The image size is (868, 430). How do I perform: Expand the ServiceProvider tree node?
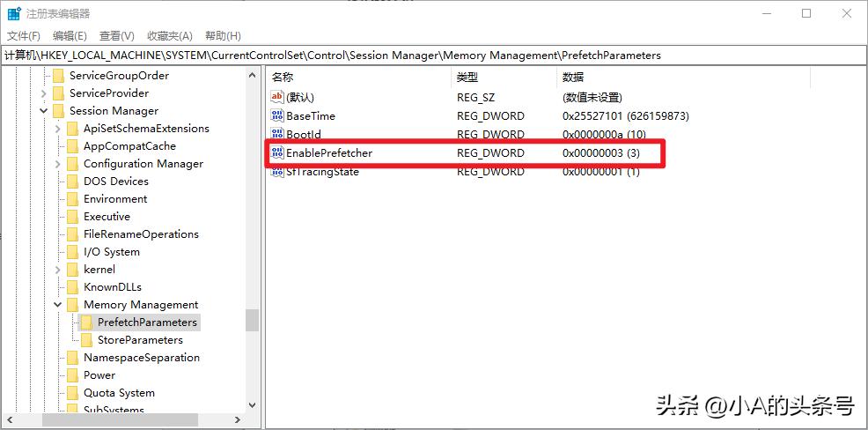point(44,93)
